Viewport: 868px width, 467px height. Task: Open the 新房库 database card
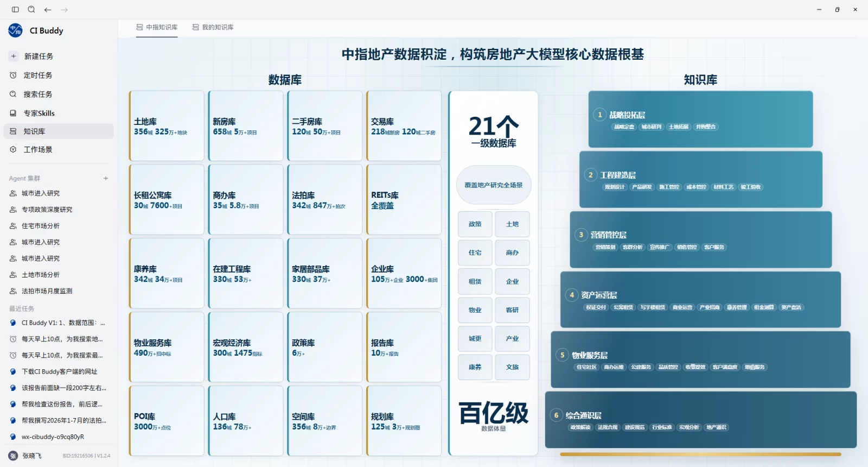246,126
